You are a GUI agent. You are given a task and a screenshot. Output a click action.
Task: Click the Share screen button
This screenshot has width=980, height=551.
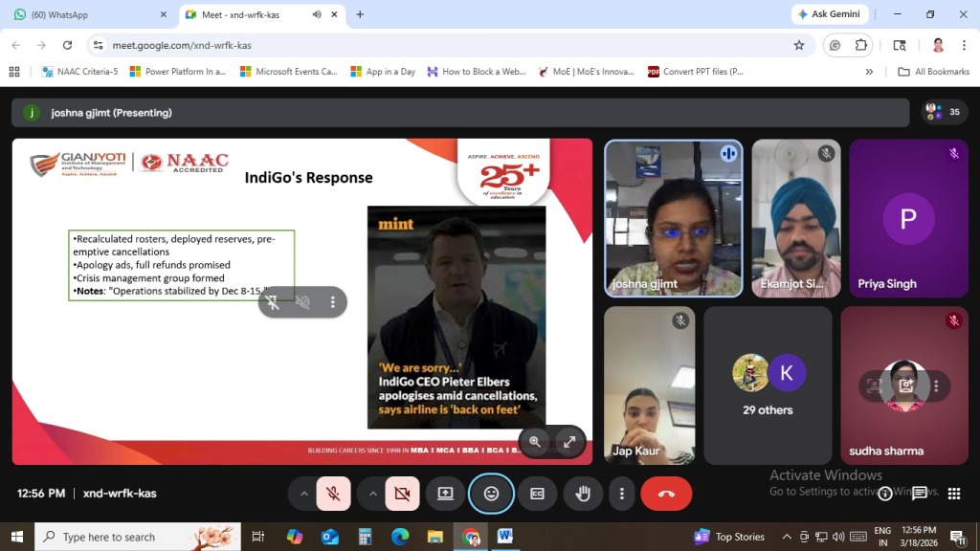click(x=445, y=494)
